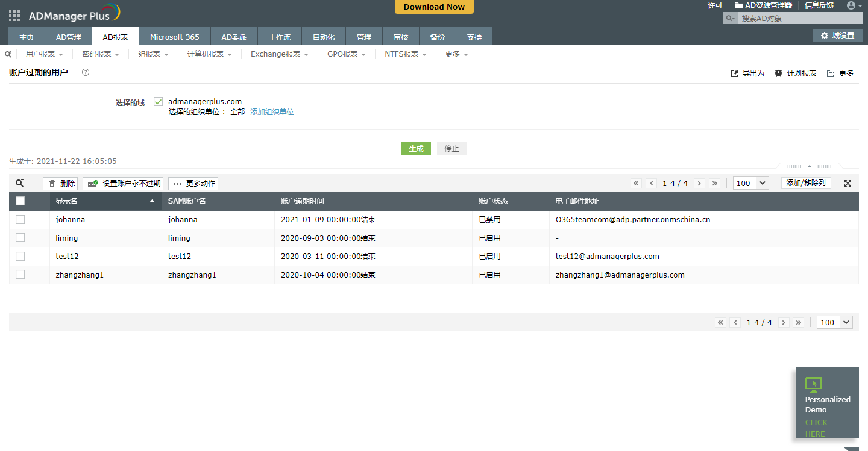Switch to the Microsoft 365 tab
Viewport: 868px width, 451px height.
pyautogui.click(x=174, y=37)
